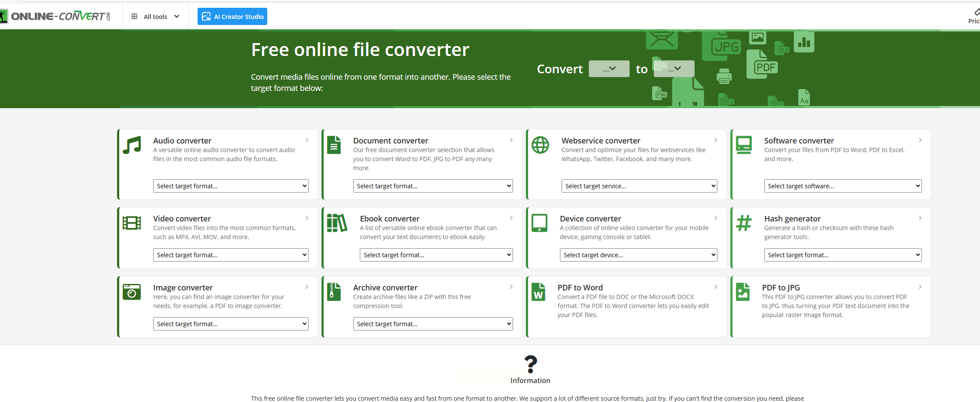Open the Audio converter target format dropdown
Screen dimensions: 980x402
[x=231, y=186]
